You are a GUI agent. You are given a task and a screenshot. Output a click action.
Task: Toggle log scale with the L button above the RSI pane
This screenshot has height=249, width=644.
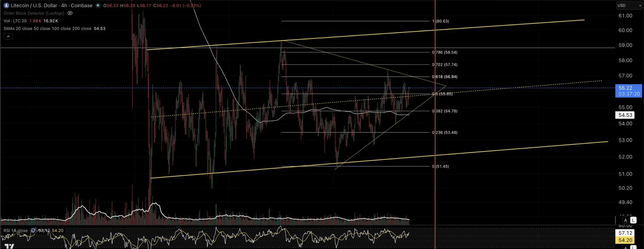click(633, 220)
